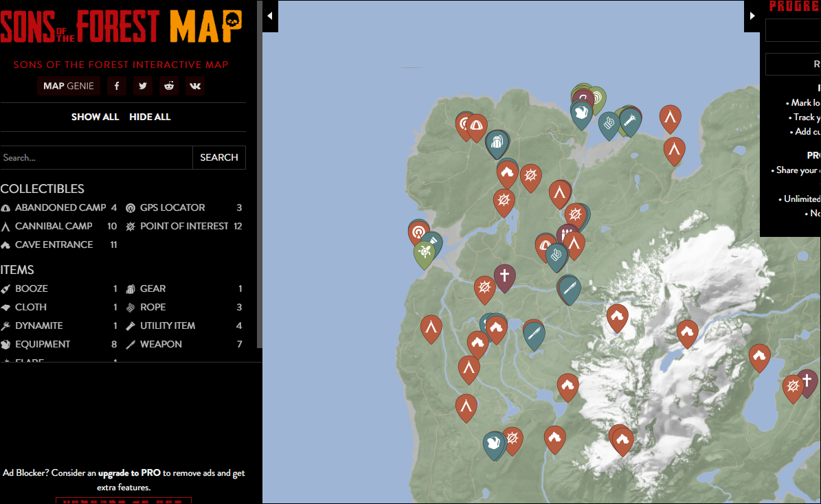Viewport: 821px width, 504px height.
Task: Click the COLLECTIBLES section heading
Action: click(43, 189)
